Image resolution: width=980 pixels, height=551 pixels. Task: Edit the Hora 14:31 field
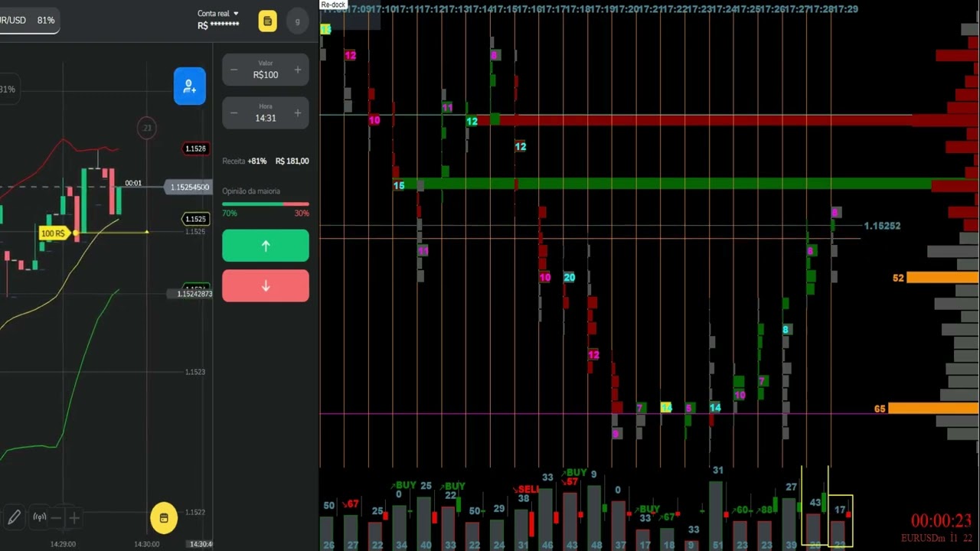(266, 113)
